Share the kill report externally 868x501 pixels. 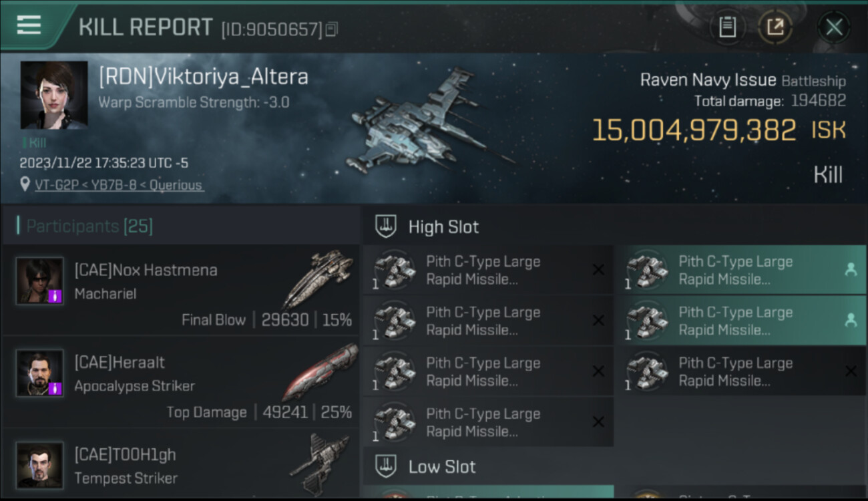pos(775,27)
